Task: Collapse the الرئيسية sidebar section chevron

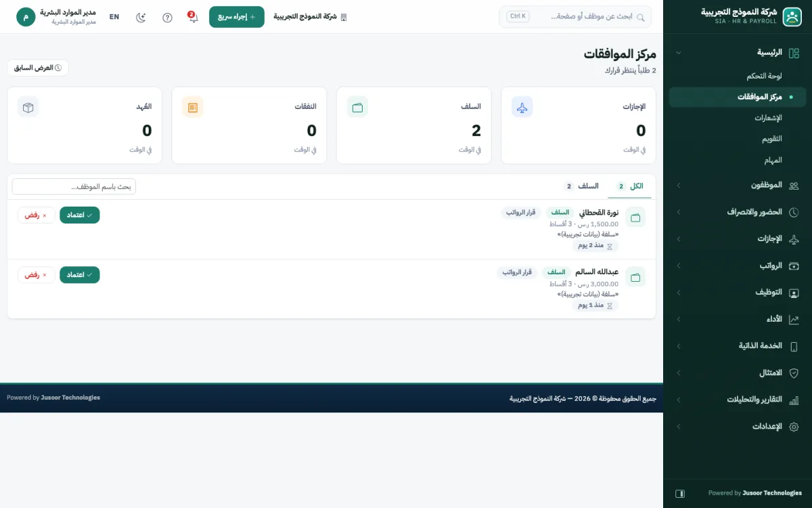Action: (x=679, y=53)
